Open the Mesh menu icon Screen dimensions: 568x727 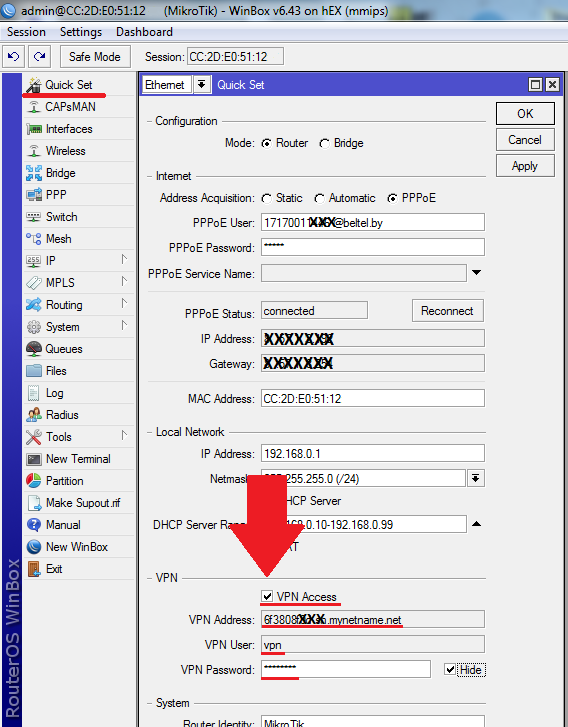click(34, 239)
